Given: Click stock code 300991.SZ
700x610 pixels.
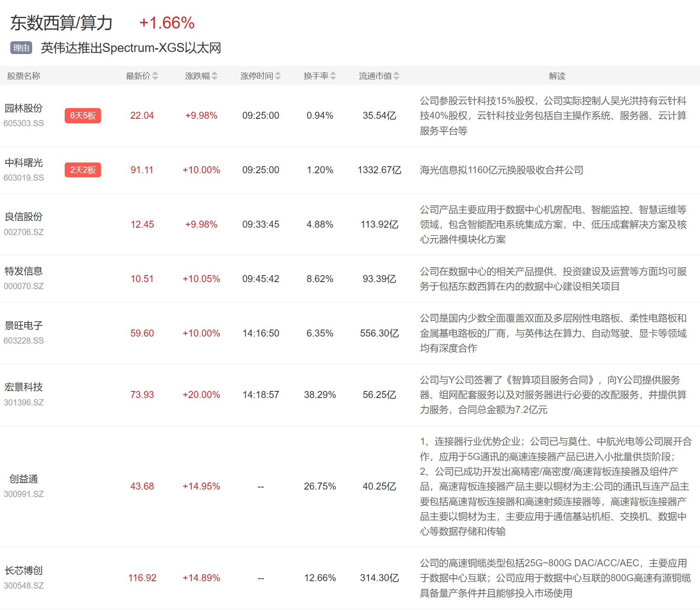Looking at the screenshot, I should click(x=23, y=494).
